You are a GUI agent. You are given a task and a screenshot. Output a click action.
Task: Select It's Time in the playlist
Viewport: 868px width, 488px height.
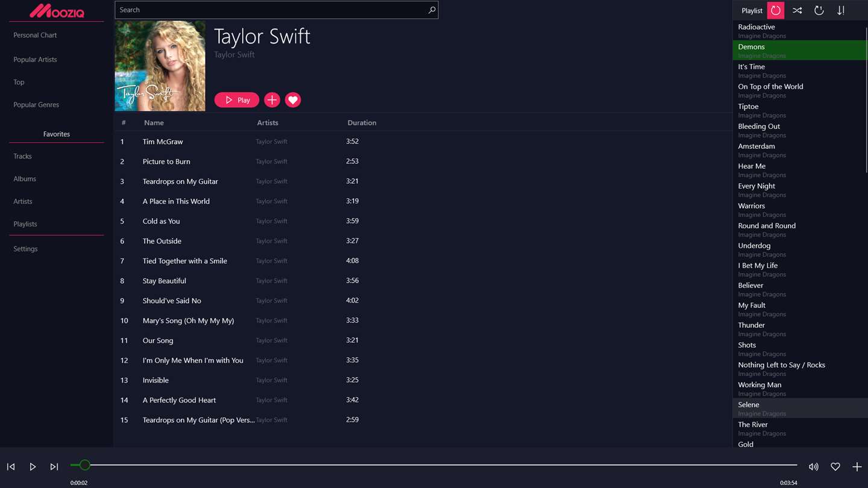799,70
